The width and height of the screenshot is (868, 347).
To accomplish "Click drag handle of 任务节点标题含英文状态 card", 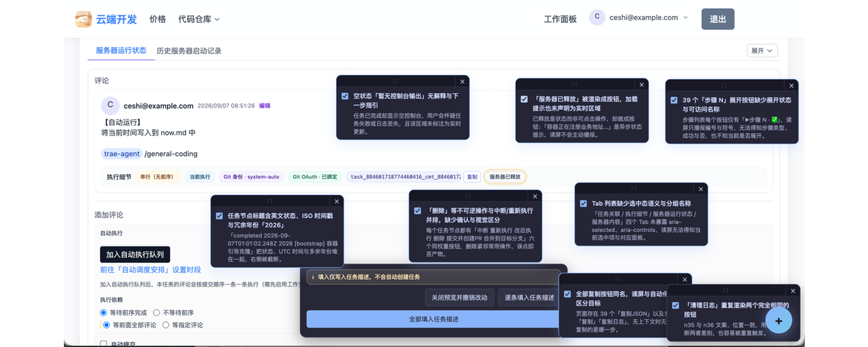I will (270, 202).
